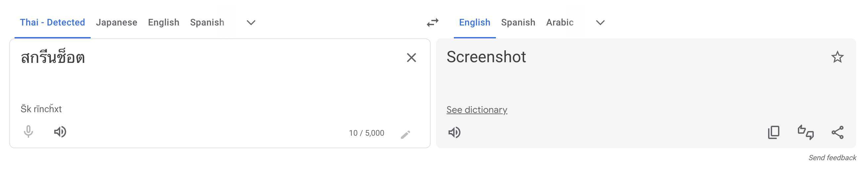The image size is (868, 184).
Task: Listen to the Thai source text
Action: coord(60,132)
